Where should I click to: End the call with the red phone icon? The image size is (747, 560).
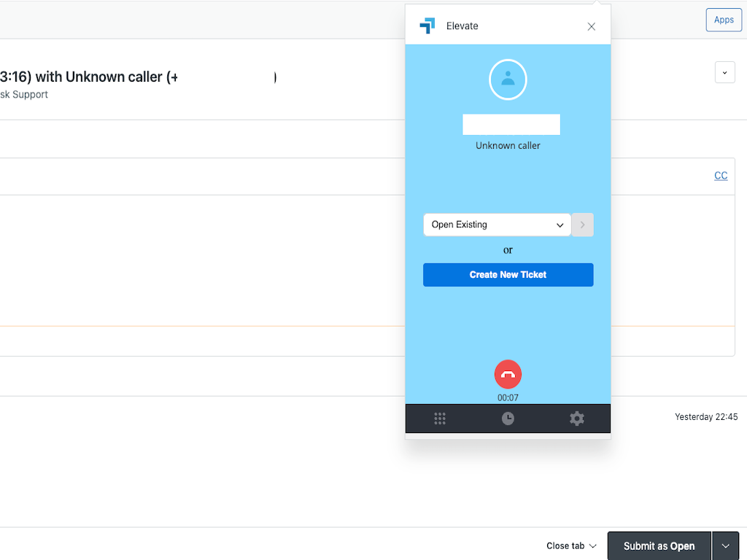[508, 374]
